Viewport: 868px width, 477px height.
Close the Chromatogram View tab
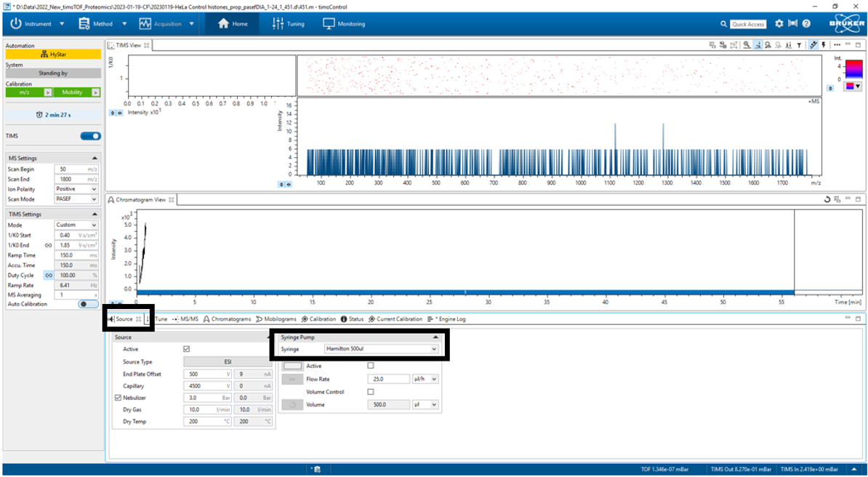click(171, 199)
